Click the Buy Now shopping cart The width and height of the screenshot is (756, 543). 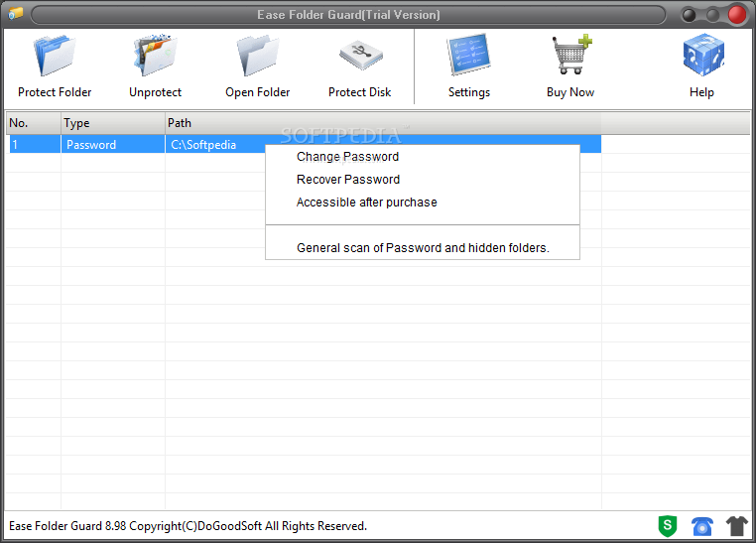point(571,55)
